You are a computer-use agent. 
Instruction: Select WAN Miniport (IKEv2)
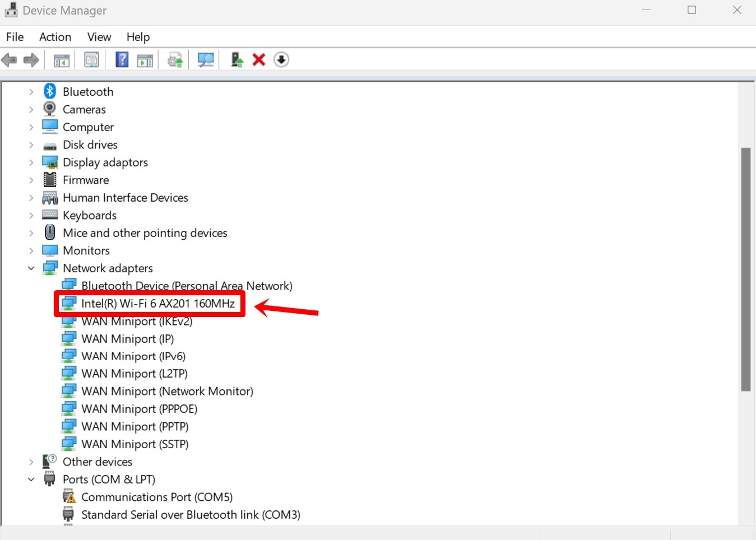tap(137, 321)
